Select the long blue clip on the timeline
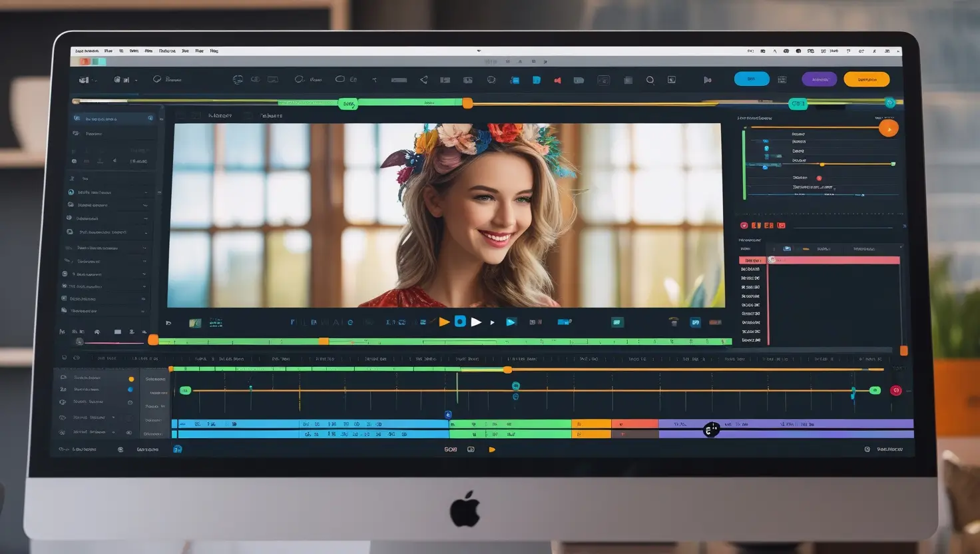This screenshot has width=980, height=554. coord(310,429)
